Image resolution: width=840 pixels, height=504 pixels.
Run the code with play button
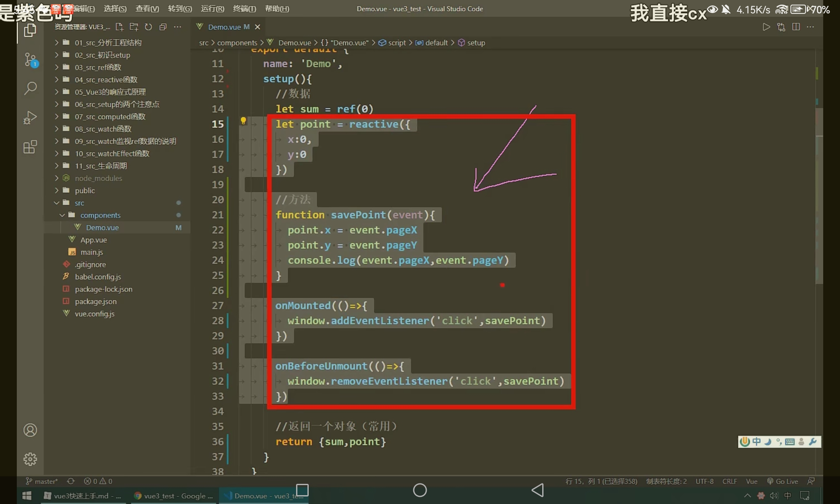pos(766,27)
